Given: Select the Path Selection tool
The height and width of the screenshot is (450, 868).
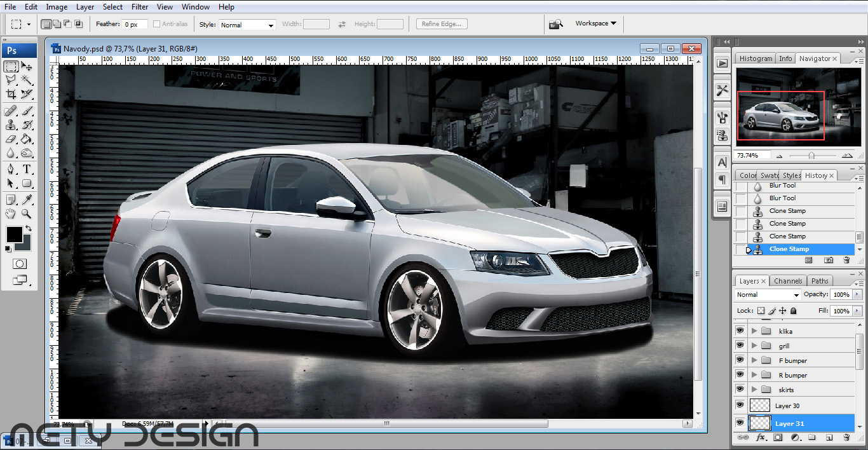Looking at the screenshot, I should click(x=11, y=183).
